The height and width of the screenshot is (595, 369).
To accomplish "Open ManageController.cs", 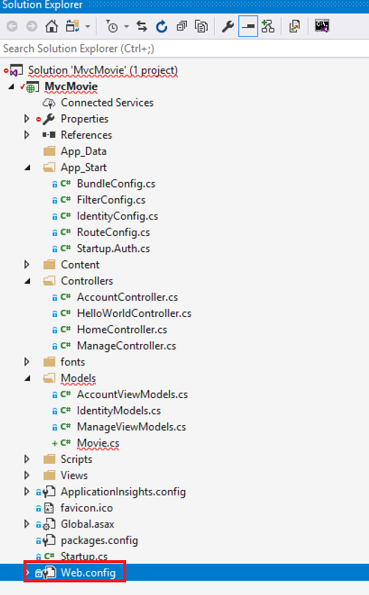I will (127, 346).
